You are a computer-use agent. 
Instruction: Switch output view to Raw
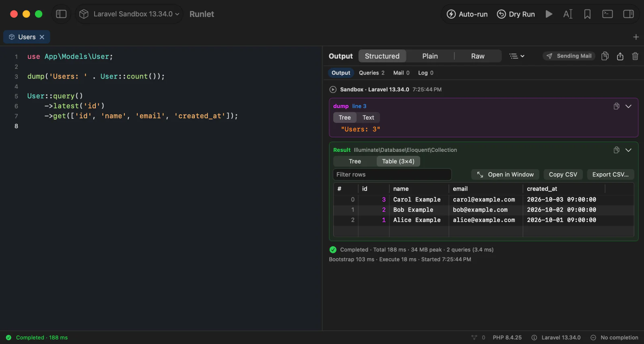point(478,56)
